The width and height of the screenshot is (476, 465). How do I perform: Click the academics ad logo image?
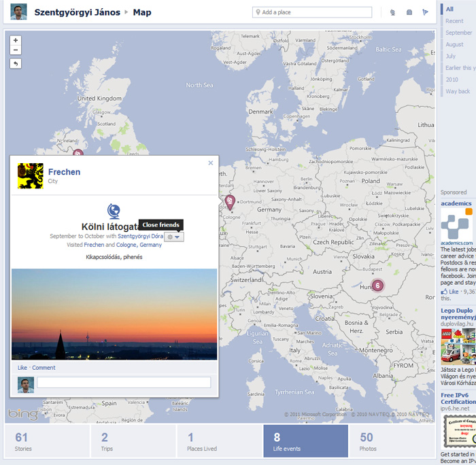[456, 224]
